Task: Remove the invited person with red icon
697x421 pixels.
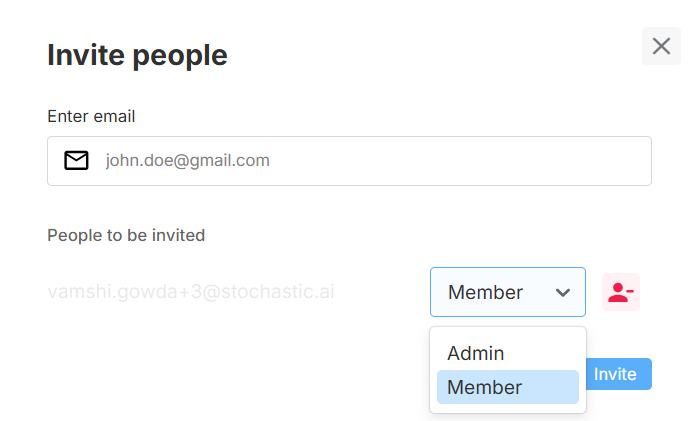Action: [621, 292]
